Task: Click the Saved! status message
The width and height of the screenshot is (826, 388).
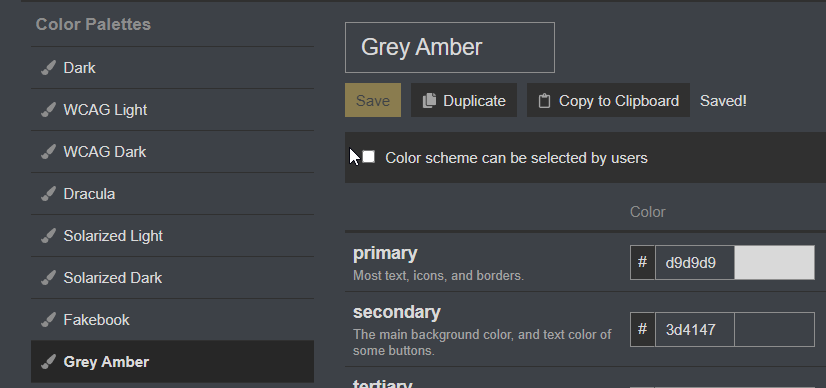Action: (723, 101)
